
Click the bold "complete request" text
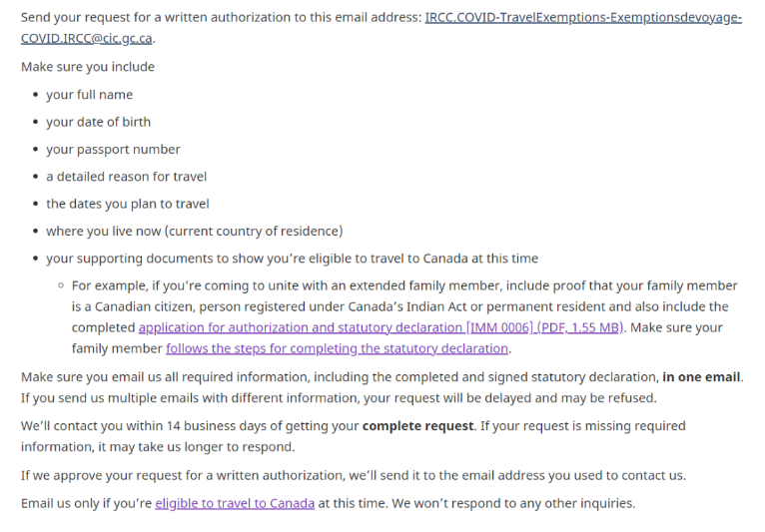418,425
